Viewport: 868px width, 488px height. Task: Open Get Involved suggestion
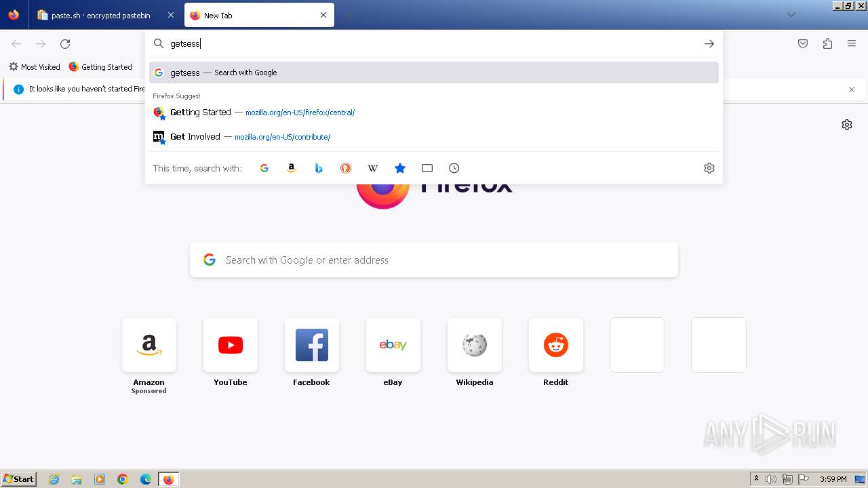coord(434,137)
